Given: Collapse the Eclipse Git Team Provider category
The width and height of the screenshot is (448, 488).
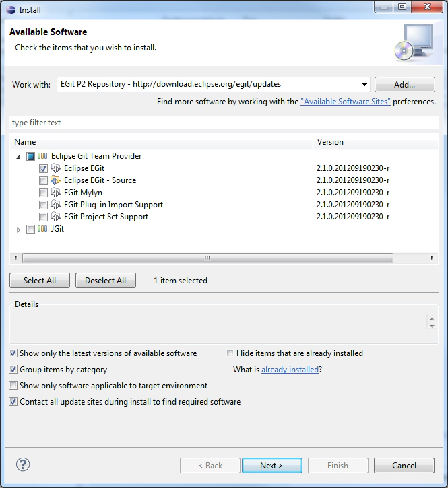Looking at the screenshot, I should (x=18, y=156).
